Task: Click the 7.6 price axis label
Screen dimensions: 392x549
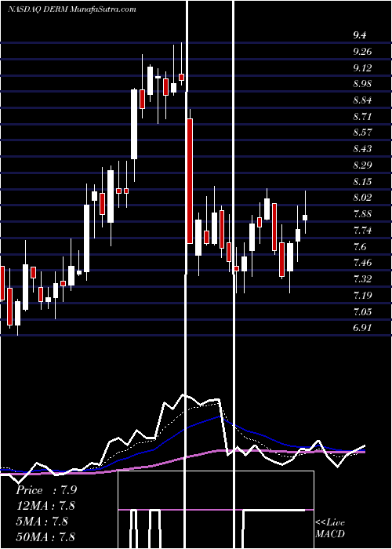Action: pos(360,246)
